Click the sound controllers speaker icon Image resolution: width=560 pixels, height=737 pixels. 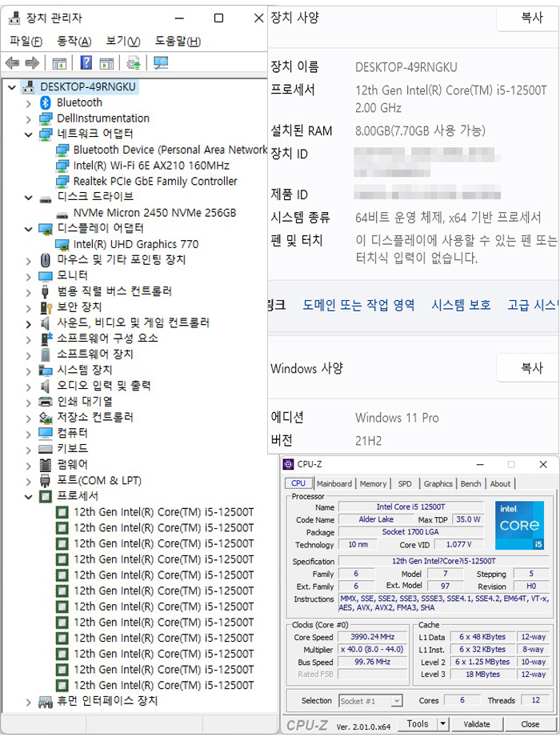click(x=46, y=323)
